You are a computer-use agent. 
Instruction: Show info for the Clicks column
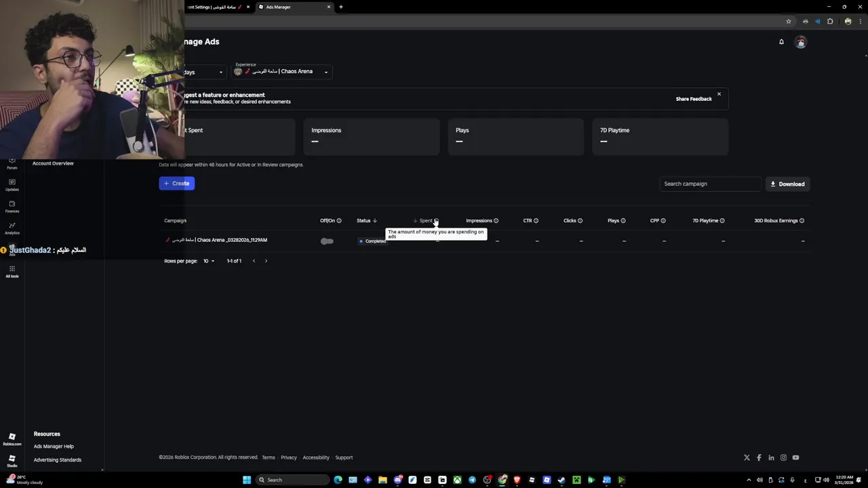click(x=580, y=220)
